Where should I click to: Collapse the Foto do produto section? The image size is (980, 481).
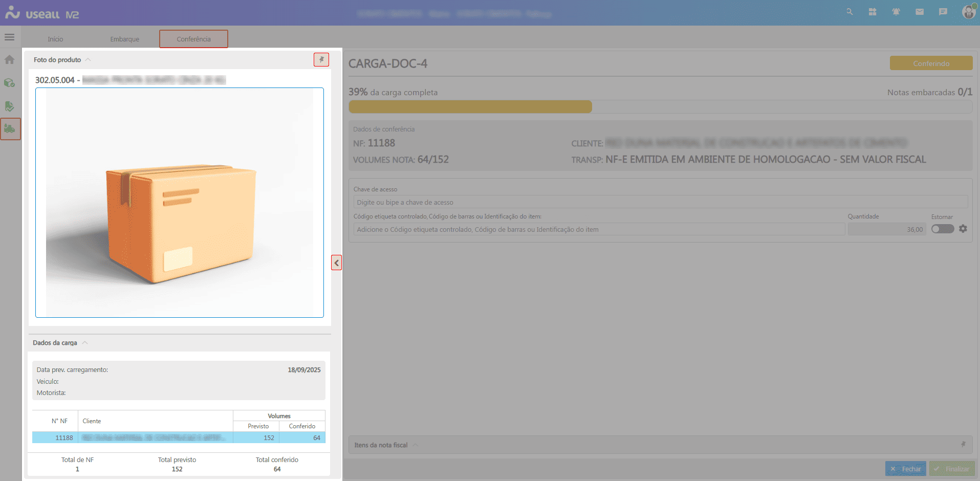click(88, 60)
